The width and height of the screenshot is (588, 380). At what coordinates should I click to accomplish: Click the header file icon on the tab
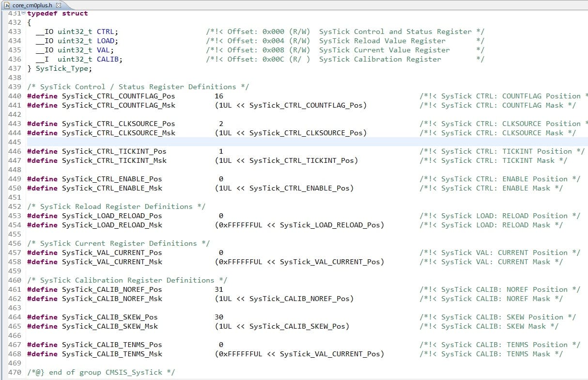coord(7,5)
